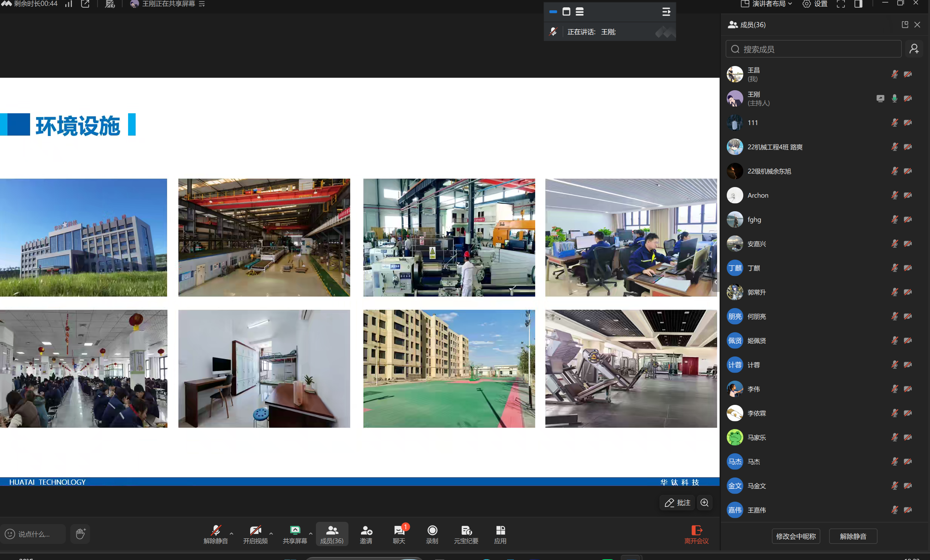The image size is (930, 560).
Task: Open 聊天 chat with unread message
Action: 399,534
